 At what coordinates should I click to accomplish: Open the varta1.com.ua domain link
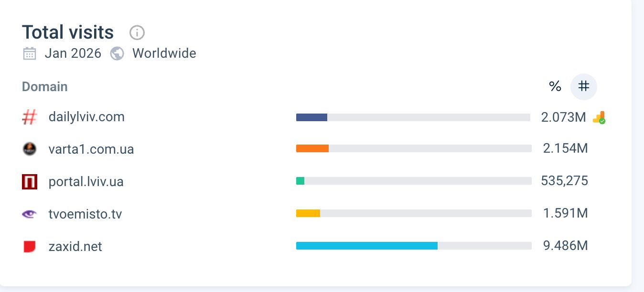91,149
